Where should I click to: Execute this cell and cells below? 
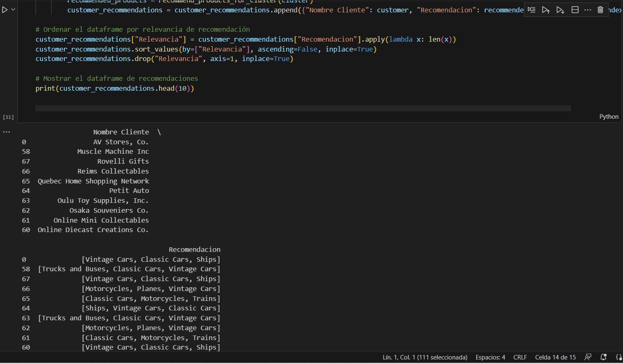tap(560, 10)
